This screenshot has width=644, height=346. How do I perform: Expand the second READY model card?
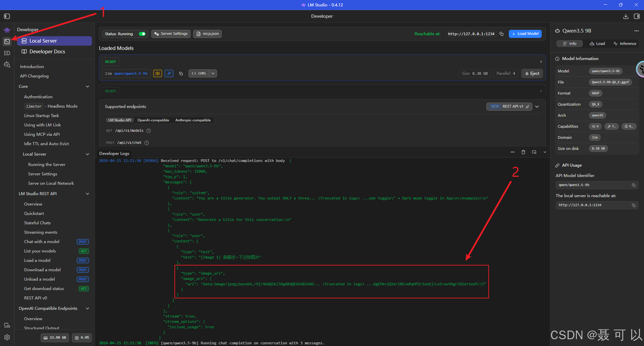(x=541, y=91)
